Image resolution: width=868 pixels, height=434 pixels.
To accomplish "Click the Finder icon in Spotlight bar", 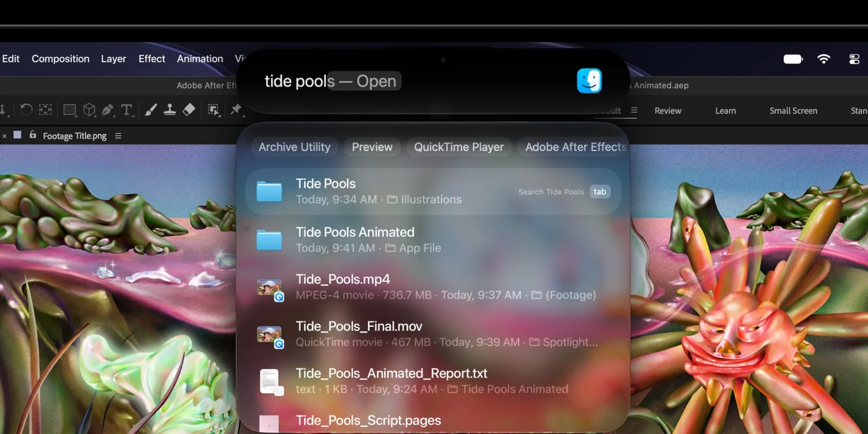I will tap(589, 81).
